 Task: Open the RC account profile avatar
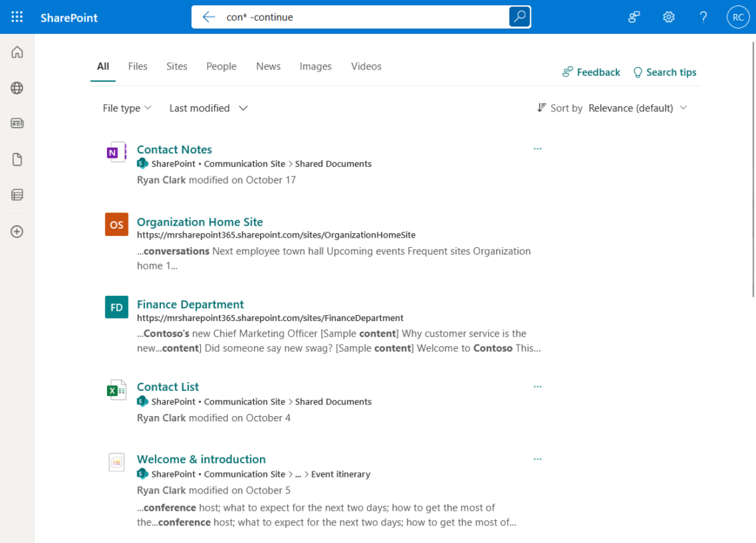click(738, 18)
